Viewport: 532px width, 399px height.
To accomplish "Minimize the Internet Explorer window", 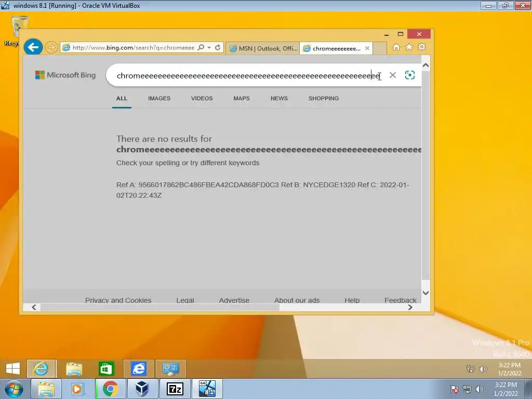I will 387,34.
